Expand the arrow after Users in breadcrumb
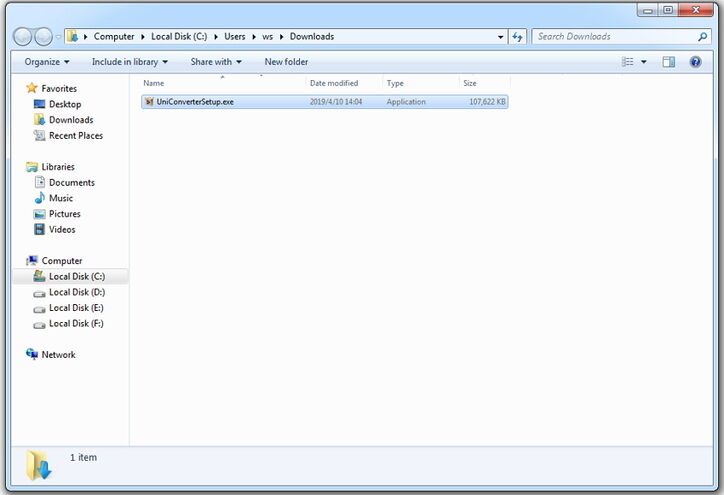 click(x=253, y=37)
